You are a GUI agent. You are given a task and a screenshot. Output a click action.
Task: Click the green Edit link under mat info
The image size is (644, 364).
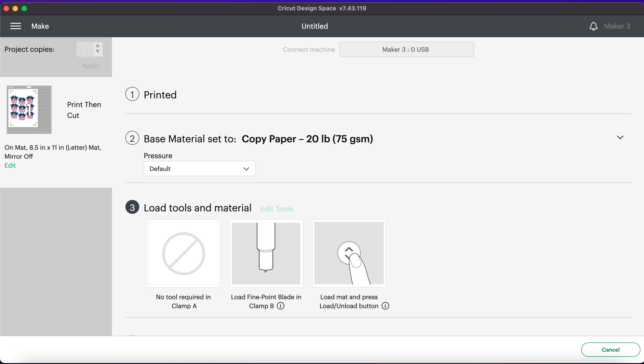pyautogui.click(x=10, y=165)
